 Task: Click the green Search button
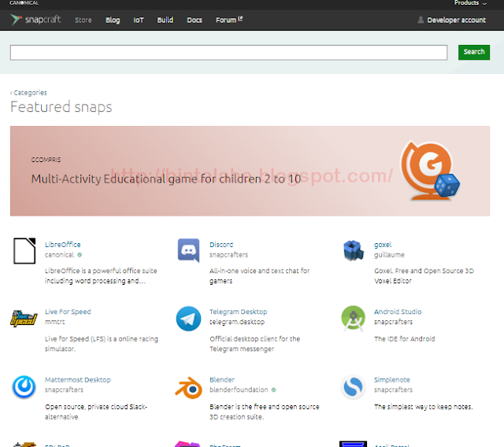(x=474, y=52)
